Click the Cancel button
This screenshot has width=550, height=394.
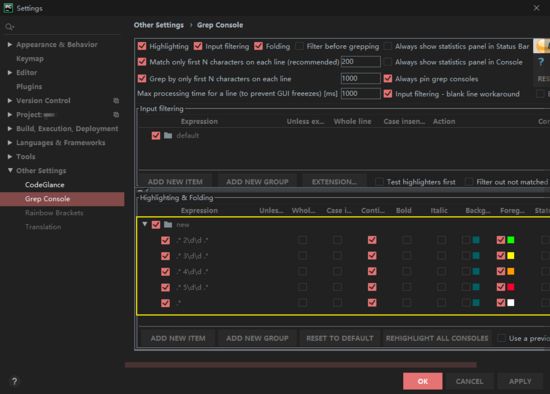(x=469, y=381)
